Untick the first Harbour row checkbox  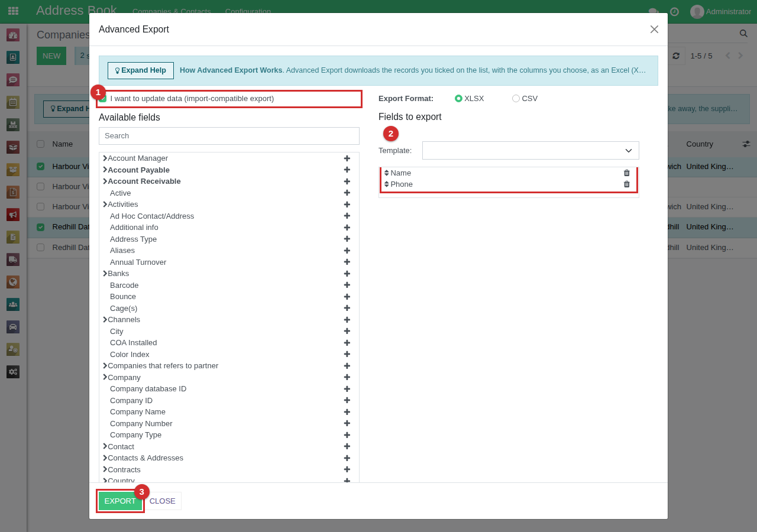pyautogui.click(x=40, y=166)
